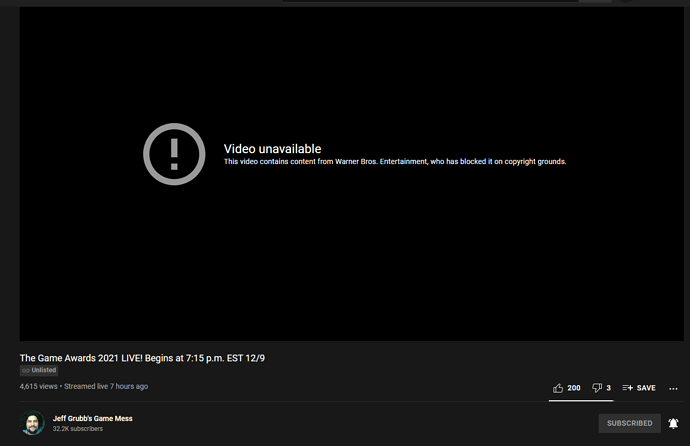Click the Warner Bros. copyright block message
This screenshot has height=446, width=690.
[x=395, y=161]
